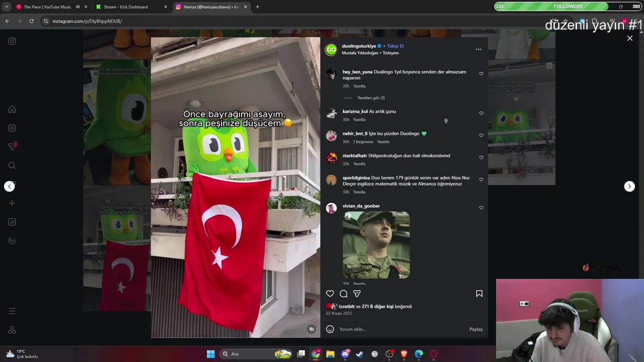Save the post with bookmark icon

[479, 294]
